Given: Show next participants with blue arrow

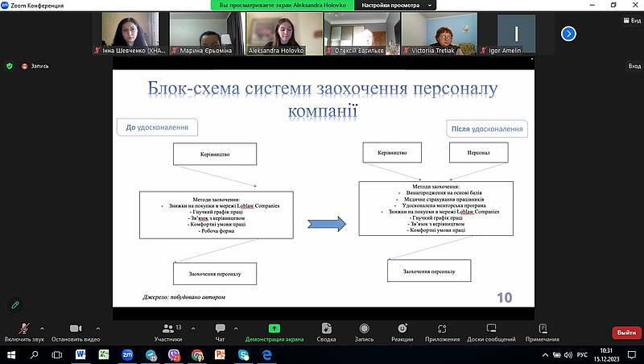Looking at the screenshot, I should click(x=568, y=33).
